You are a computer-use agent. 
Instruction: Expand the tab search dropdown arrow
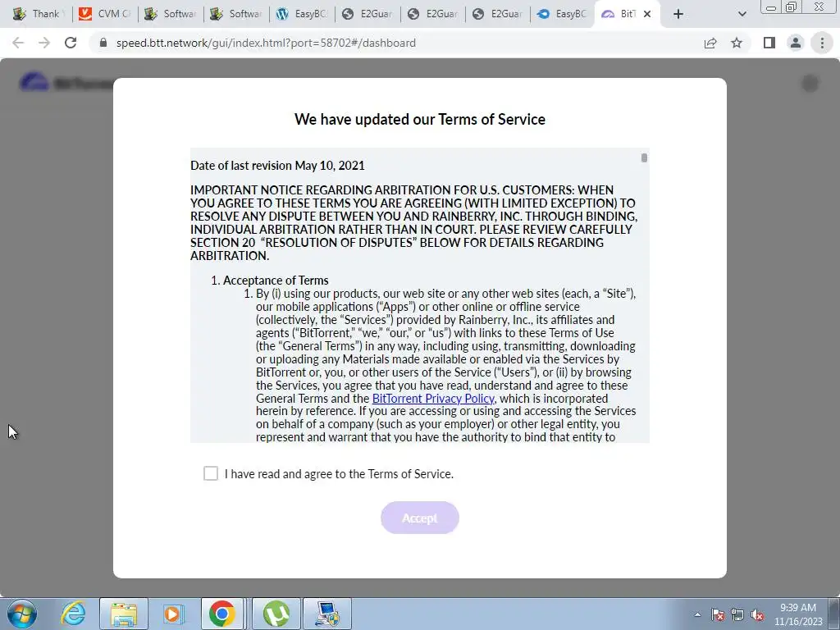coord(742,14)
